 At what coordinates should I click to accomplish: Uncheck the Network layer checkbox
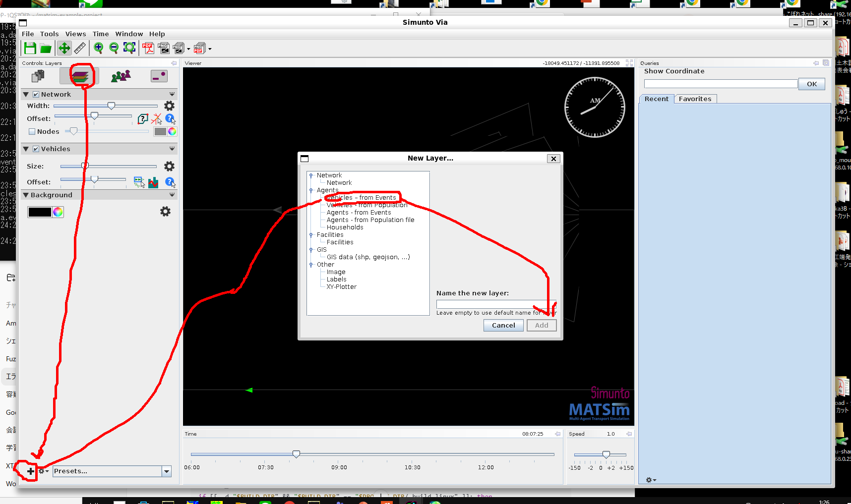[x=36, y=94]
